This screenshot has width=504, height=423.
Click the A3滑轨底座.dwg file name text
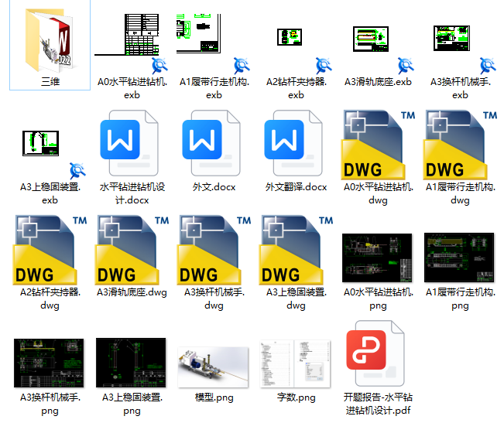(x=132, y=292)
